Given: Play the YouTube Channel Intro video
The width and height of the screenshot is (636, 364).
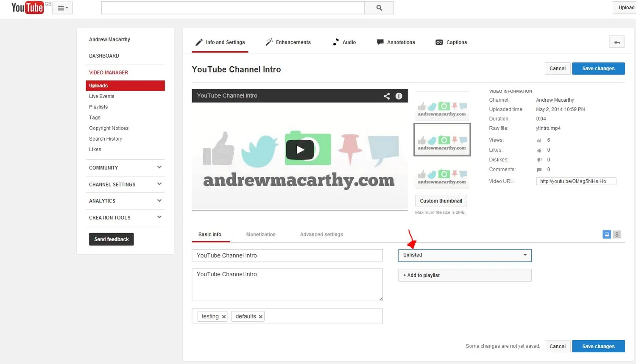Looking at the screenshot, I should pyautogui.click(x=300, y=149).
